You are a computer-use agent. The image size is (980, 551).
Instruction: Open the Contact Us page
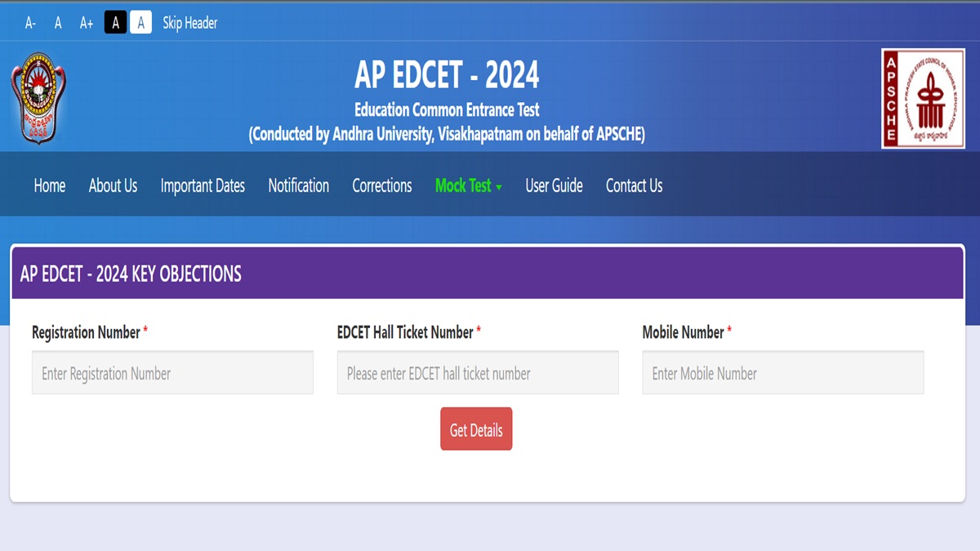pos(634,186)
